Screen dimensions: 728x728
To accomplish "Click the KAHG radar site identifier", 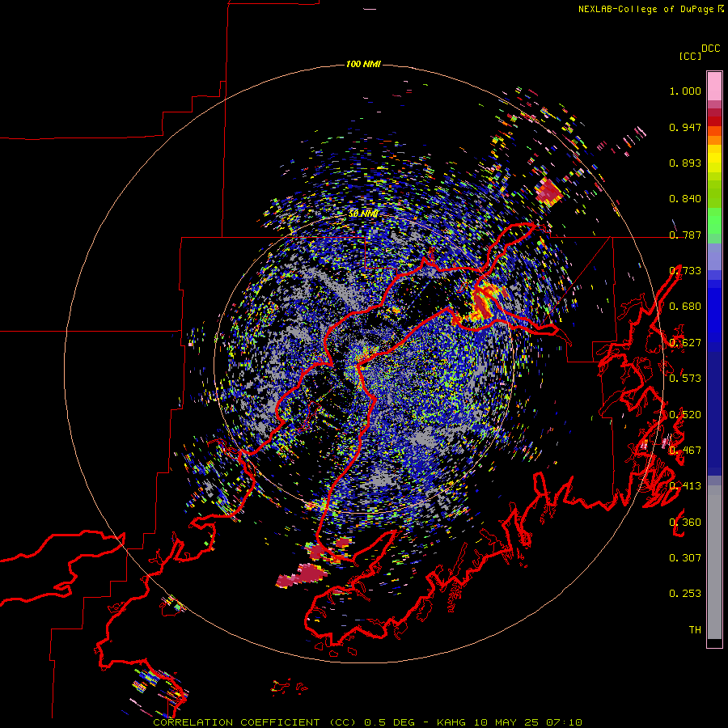I will coord(451,722).
